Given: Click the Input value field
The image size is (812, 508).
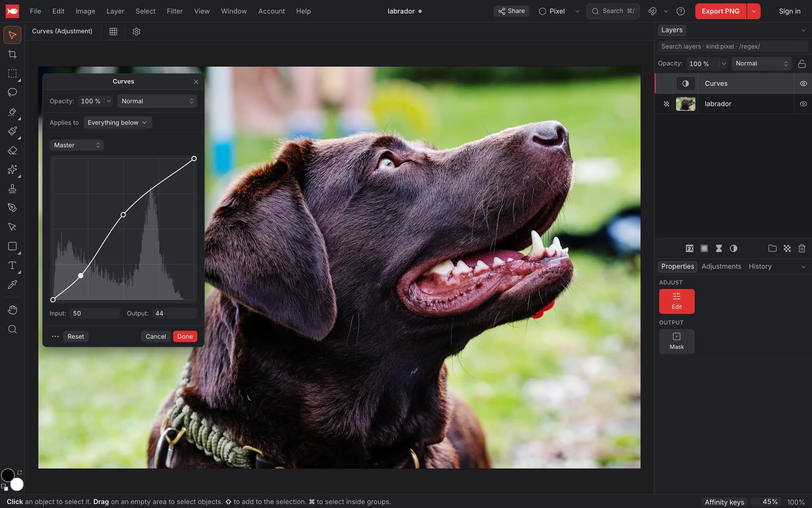Looking at the screenshot, I should [x=95, y=313].
